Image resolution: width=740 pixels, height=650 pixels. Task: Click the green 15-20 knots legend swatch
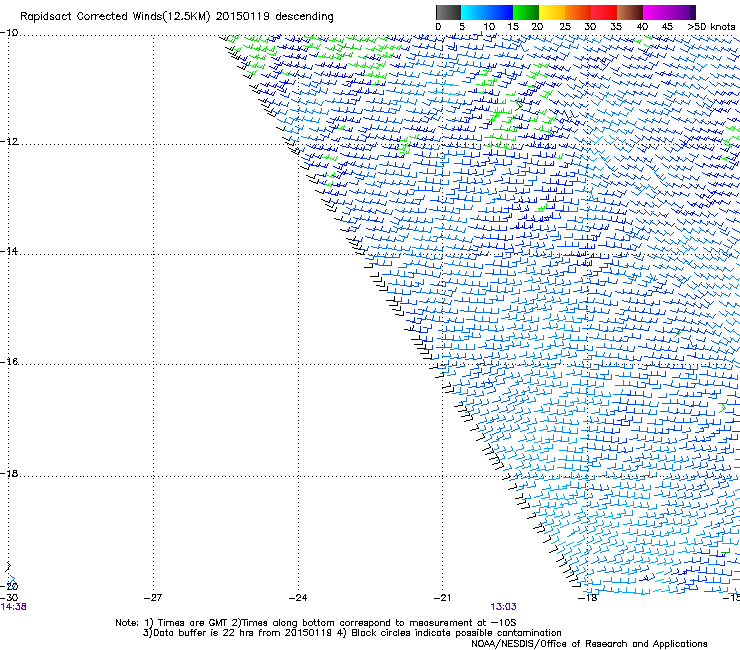526,12
